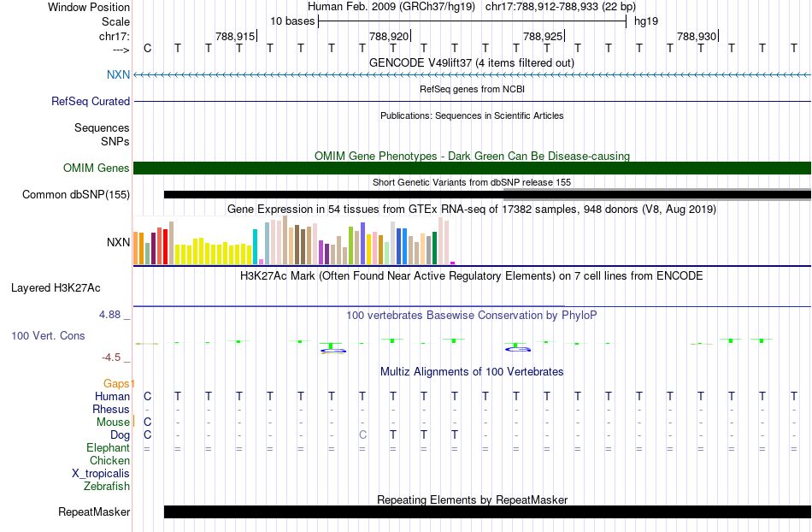The height and width of the screenshot is (532, 812).
Task: Click the 788,915 coordinate in the ruler
Action: pos(235,36)
